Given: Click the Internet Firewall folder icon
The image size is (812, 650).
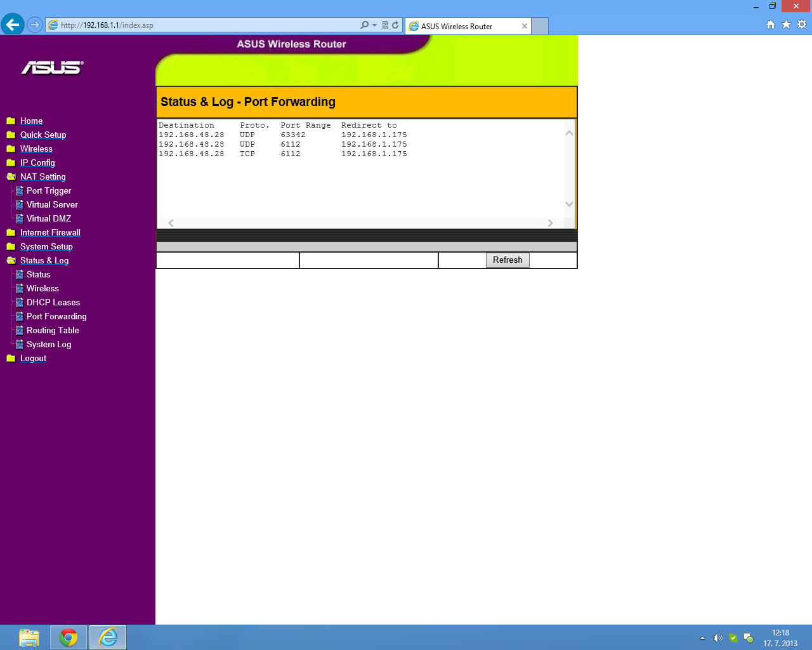Looking at the screenshot, I should (x=11, y=232).
